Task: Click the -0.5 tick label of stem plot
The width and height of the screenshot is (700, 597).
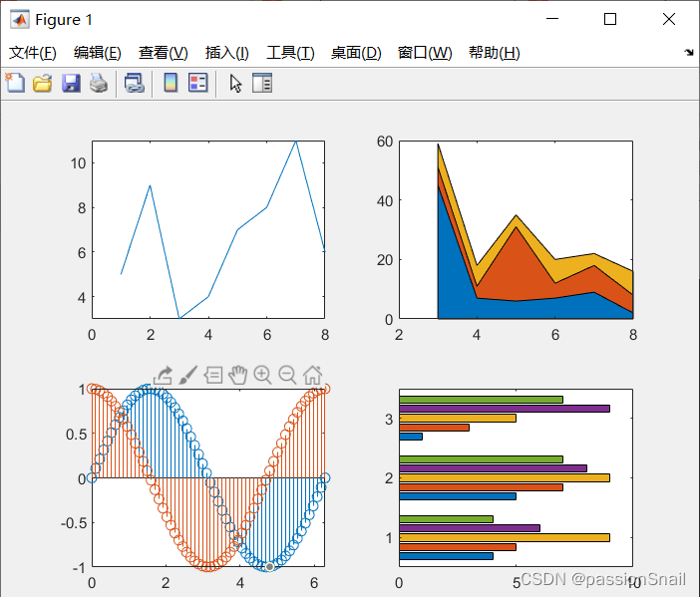Action: [74, 523]
